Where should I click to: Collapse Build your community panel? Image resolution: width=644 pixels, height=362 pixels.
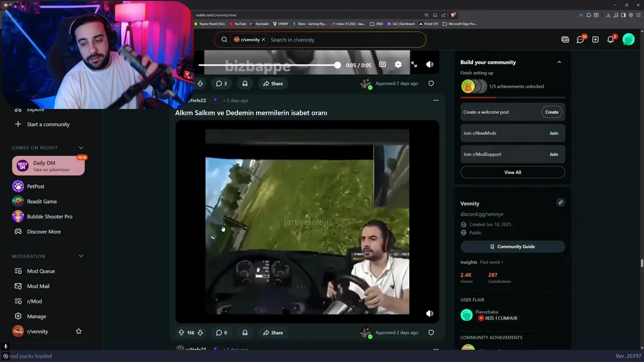559,62
